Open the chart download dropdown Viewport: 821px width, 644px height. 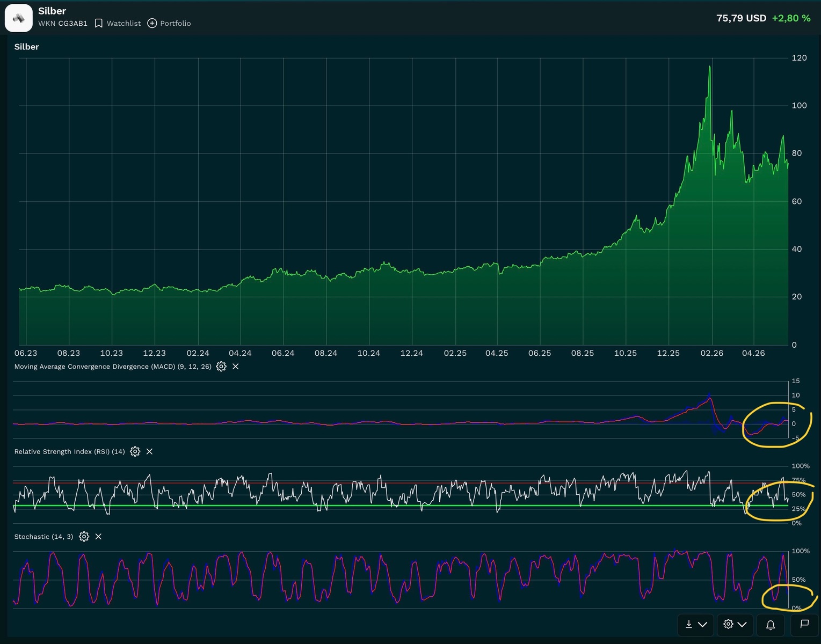pyautogui.click(x=696, y=624)
